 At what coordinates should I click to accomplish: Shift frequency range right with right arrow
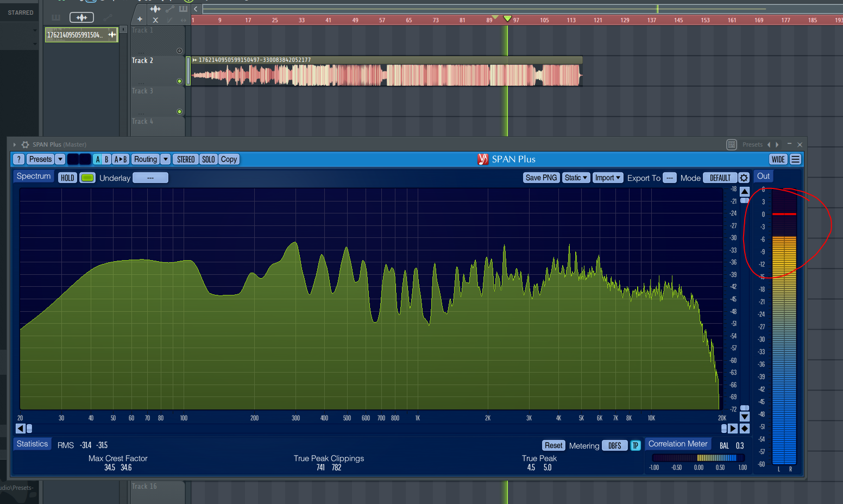click(733, 429)
